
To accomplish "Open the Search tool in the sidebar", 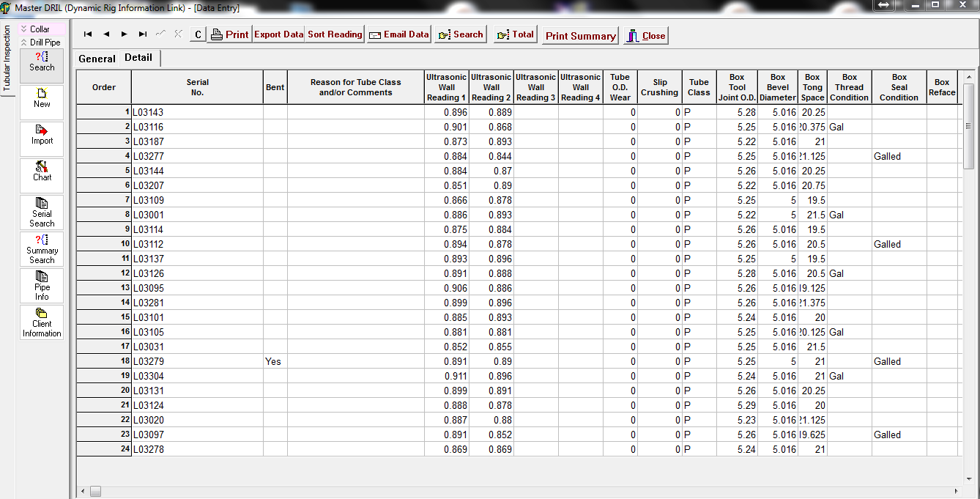I will pyautogui.click(x=42, y=65).
